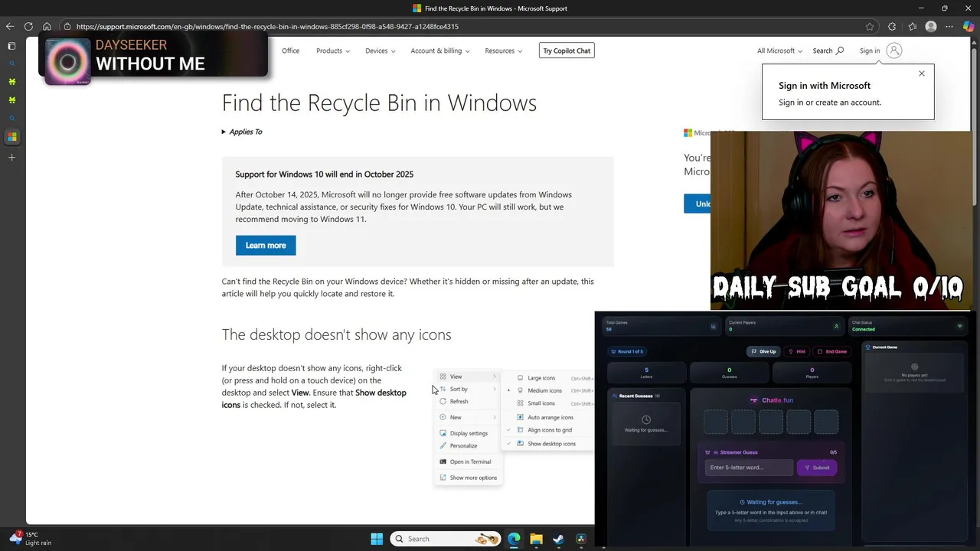The height and width of the screenshot is (551, 980).
Task: Click the browser address bar URL
Action: coord(267,26)
